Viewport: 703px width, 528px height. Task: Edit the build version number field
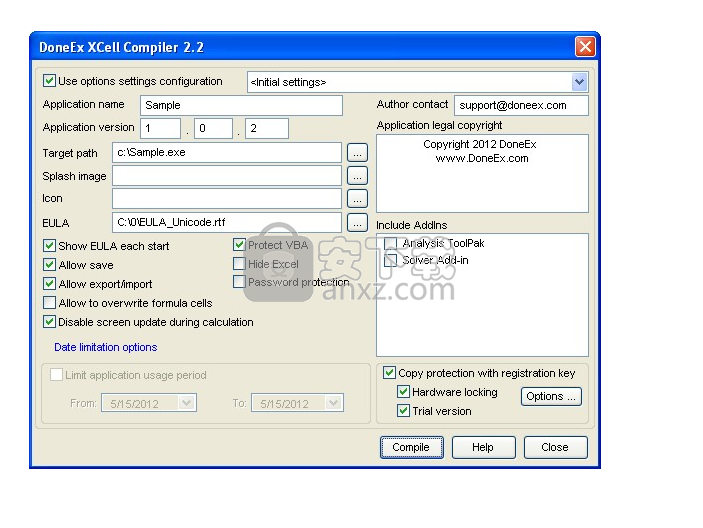[267, 129]
